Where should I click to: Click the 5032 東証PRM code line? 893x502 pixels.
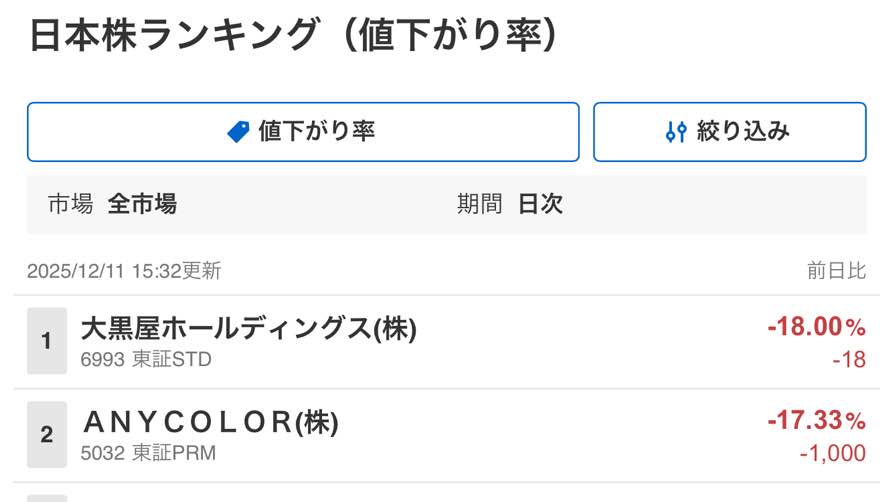(x=148, y=453)
